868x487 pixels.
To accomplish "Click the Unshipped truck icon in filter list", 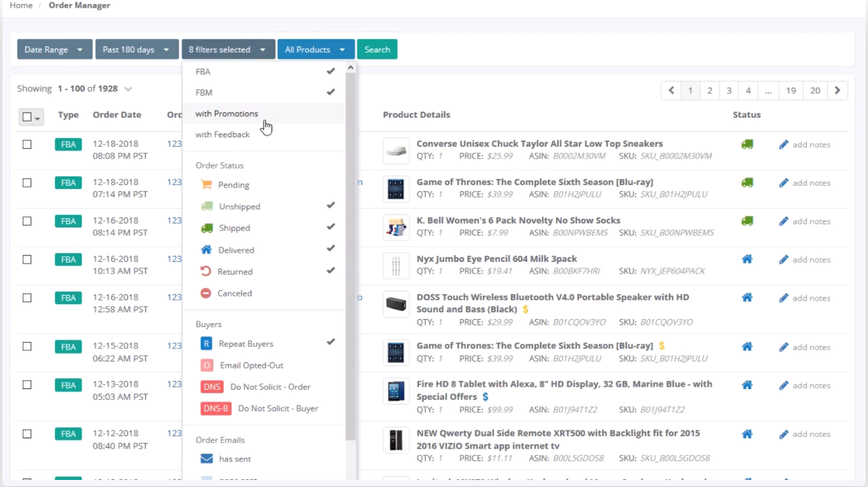I will (x=206, y=206).
